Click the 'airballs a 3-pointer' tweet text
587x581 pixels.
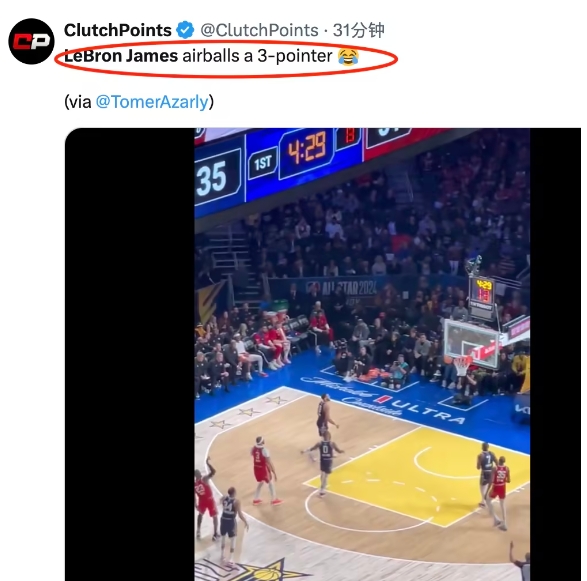[258, 56]
